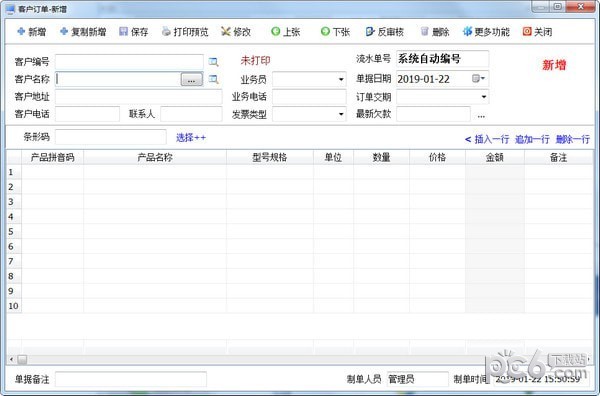
Task: Focus the 联系人 input field
Action: pos(191,114)
